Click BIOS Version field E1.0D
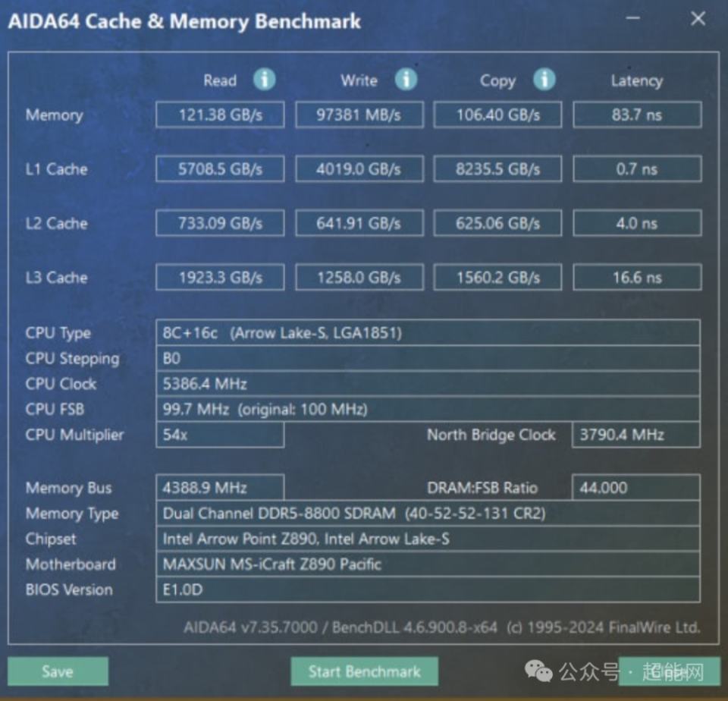The width and height of the screenshot is (728, 701). 428,590
